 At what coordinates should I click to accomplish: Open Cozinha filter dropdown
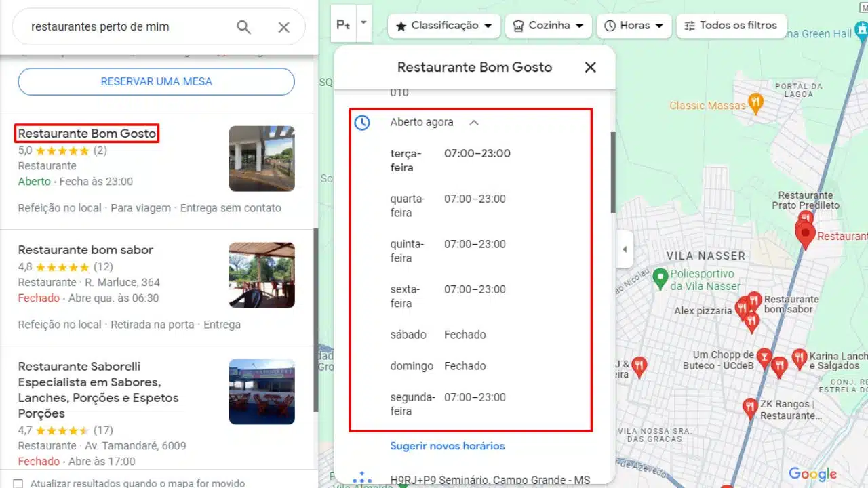click(549, 26)
